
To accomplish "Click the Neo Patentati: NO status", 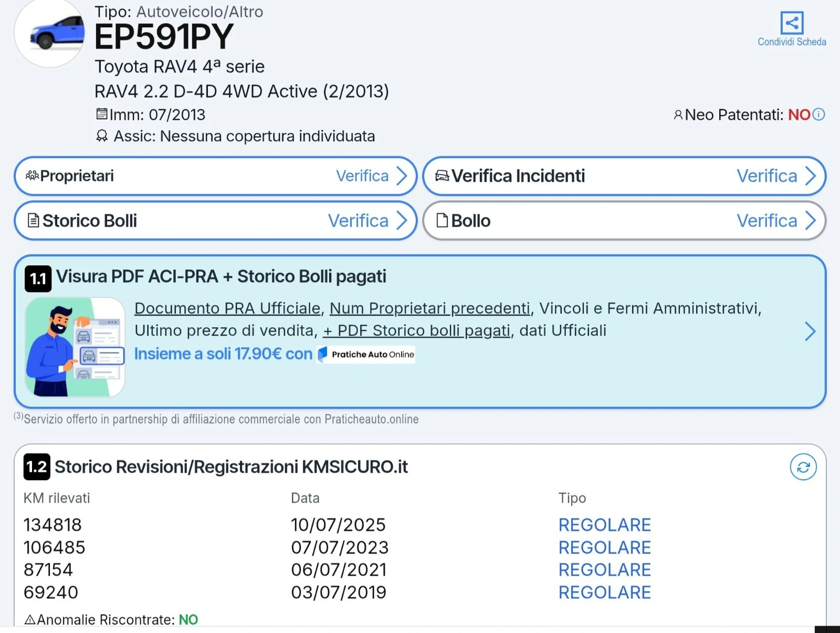I will 748,115.
